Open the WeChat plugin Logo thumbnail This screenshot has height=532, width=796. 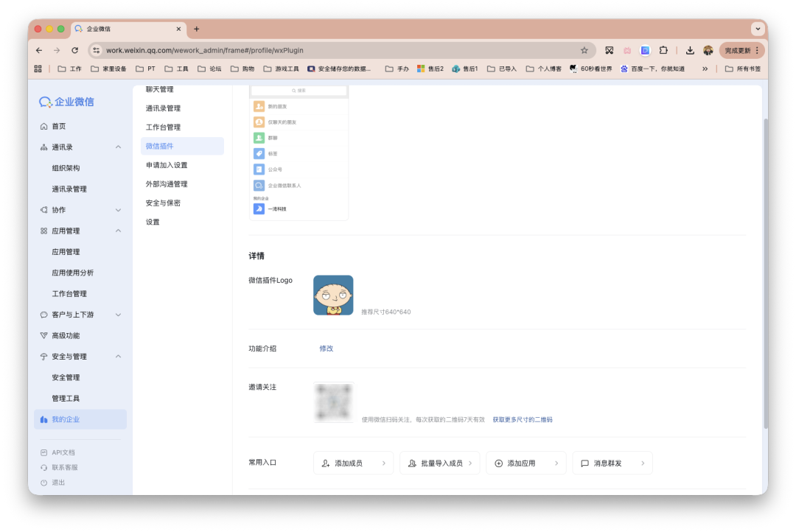[333, 295]
